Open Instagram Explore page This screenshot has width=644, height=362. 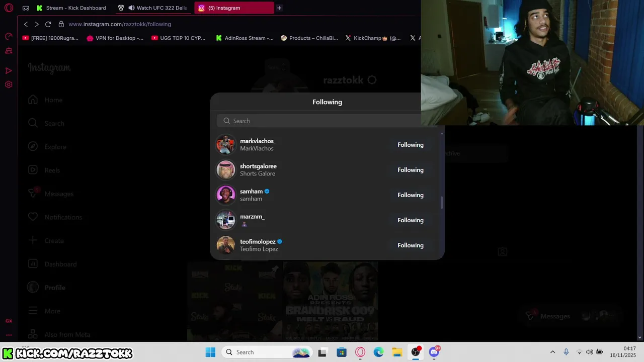pyautogui.click(x=47, y=147)
